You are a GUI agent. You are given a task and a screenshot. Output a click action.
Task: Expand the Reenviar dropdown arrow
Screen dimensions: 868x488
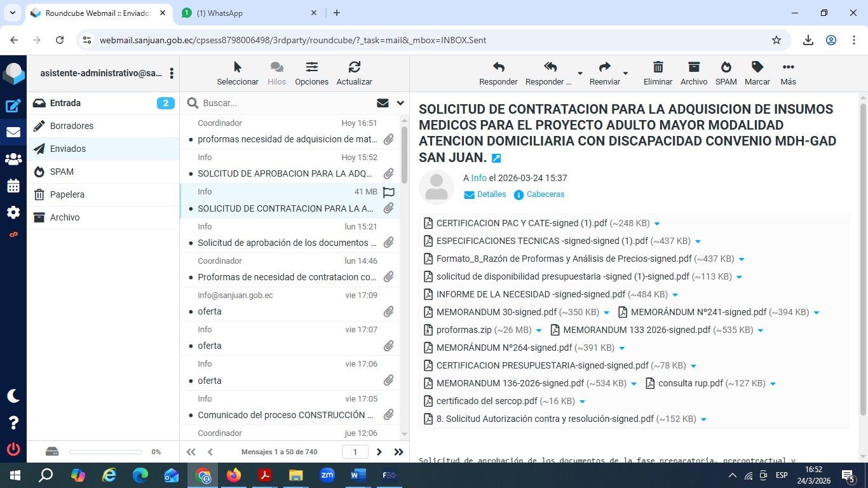(x=625, y=74)
